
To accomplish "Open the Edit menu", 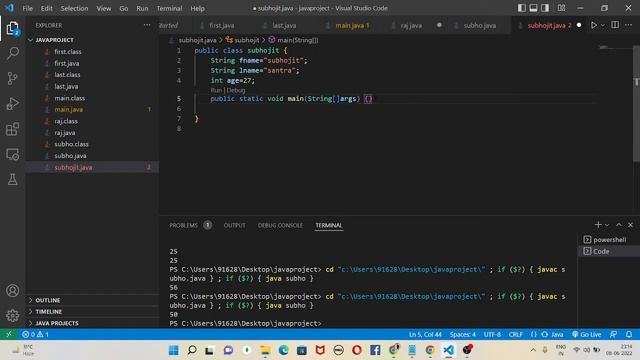I will [47, 8].
